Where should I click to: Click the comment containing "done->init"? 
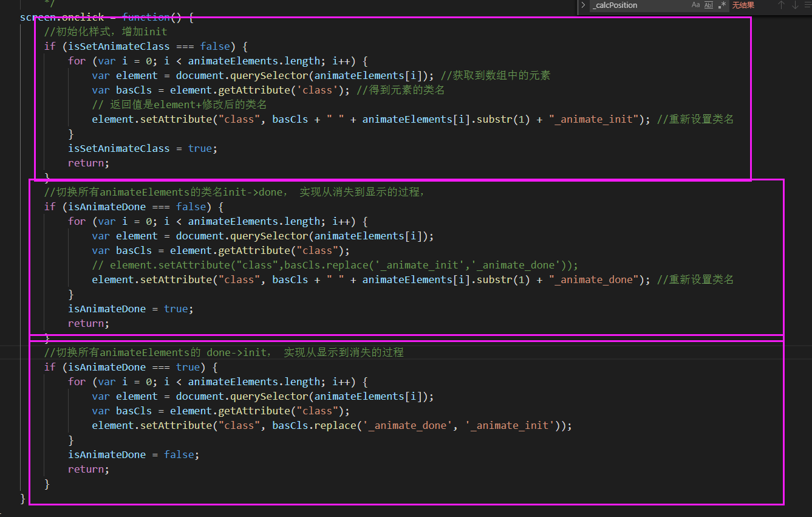coord(224,352)
